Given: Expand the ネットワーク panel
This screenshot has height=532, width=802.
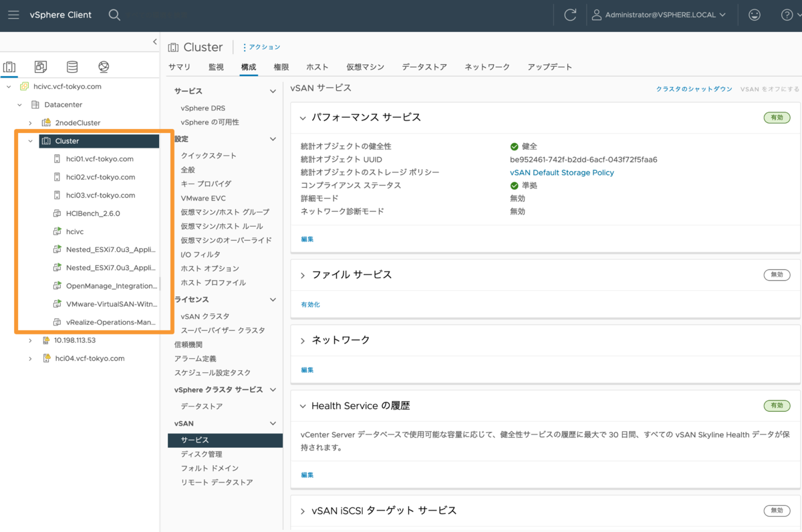Looking at the screenshot, I should click(303, 341).
